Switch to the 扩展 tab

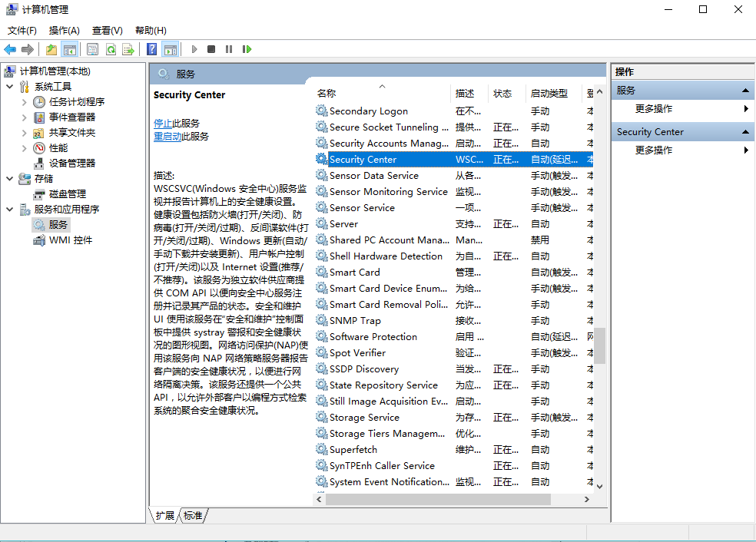point(165,515)
